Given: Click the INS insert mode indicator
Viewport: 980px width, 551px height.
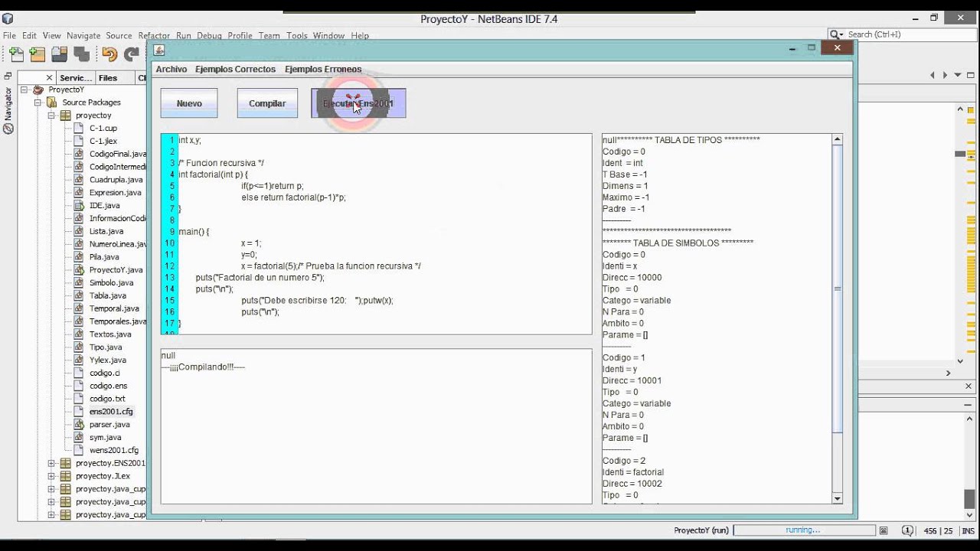Looking at the screenshot, I should coord(969,530).
